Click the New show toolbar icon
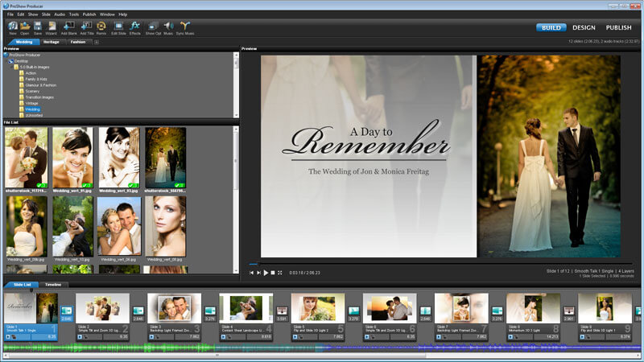This screenshot has height=362, width=644. point(13,27)
